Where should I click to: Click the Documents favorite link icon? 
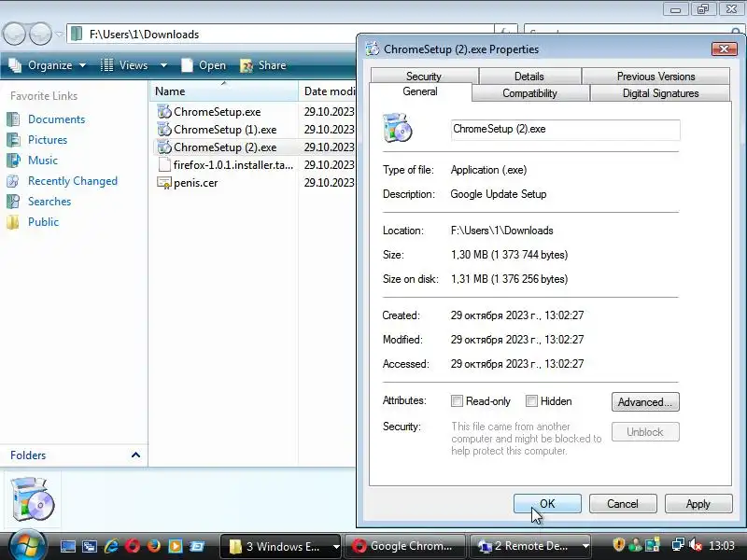click(x=13, y=119)
